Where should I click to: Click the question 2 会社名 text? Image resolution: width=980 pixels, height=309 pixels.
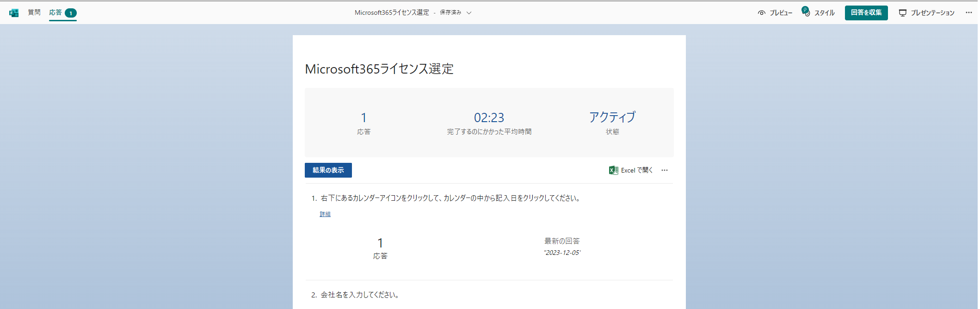tap(360, 295)
